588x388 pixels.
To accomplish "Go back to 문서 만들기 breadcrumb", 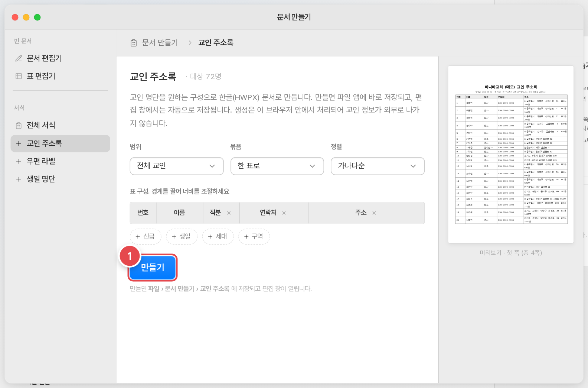I will [160, 43].
